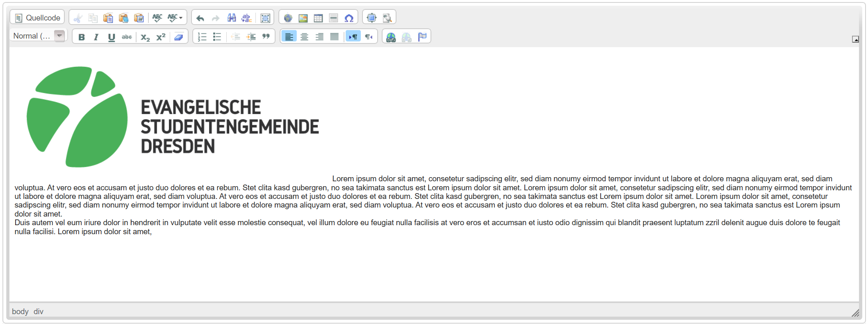Insert or edit a link
This screenshot has width=868, height=324.
[391, 37]
